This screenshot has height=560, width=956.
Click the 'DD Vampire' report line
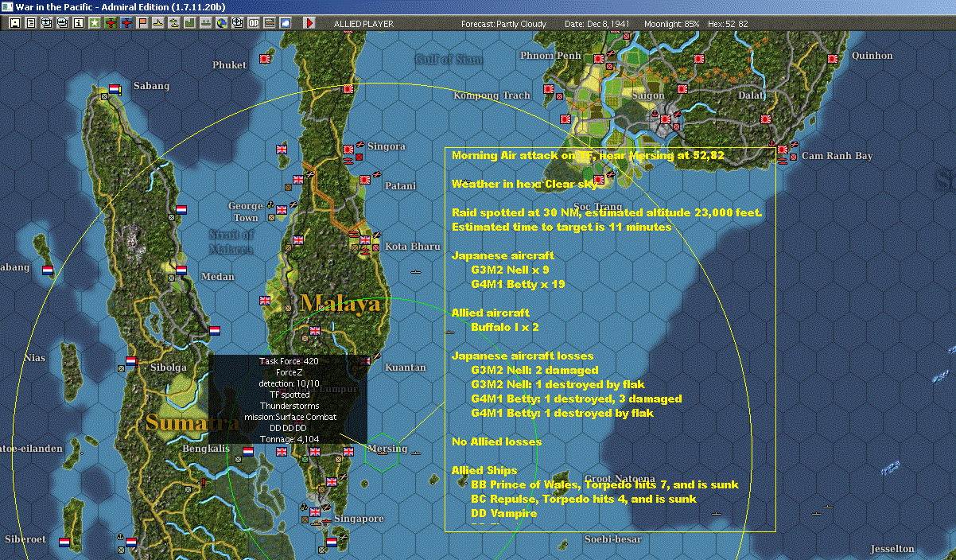[503, 513]
